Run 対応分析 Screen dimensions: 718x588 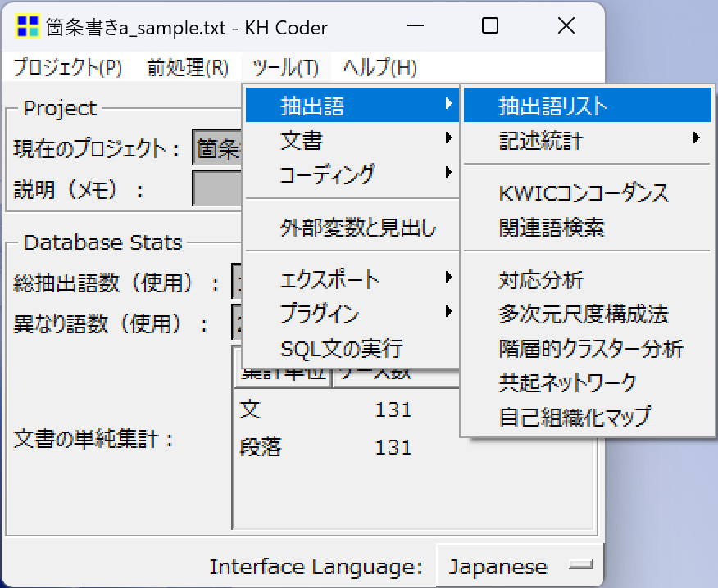588,279
